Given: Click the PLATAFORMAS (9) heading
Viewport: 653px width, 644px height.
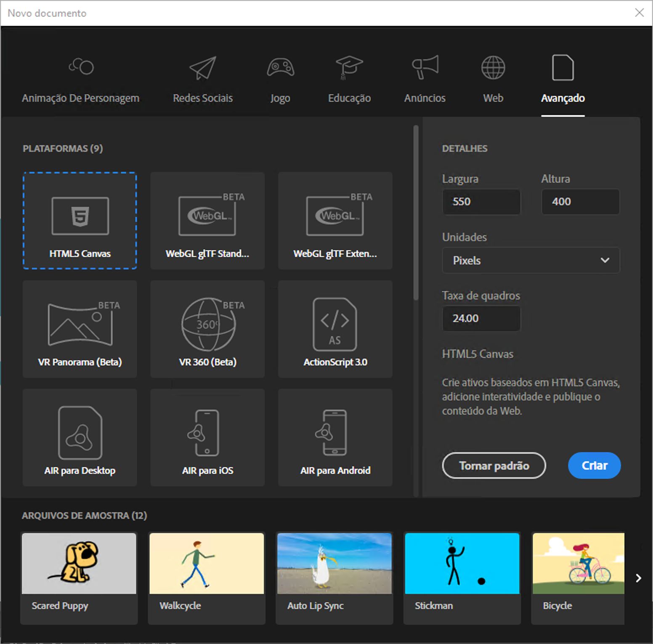Looking at the screenshot, I should pos(63,149).
